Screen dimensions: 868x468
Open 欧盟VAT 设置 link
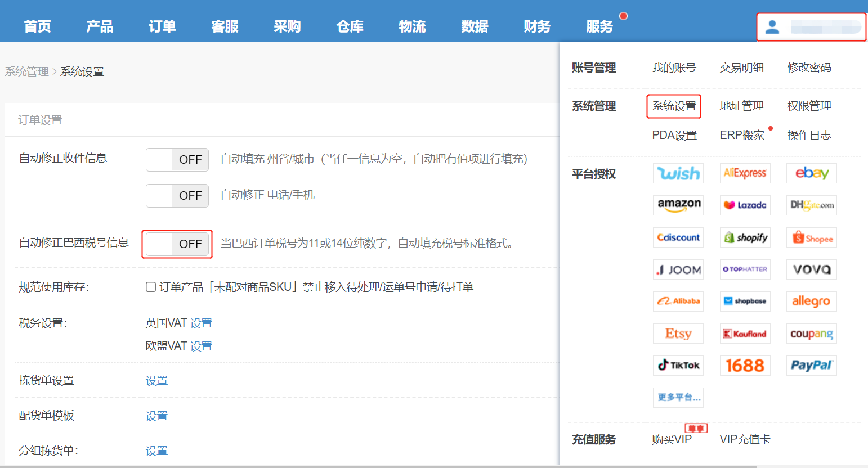tap(201, 346)
